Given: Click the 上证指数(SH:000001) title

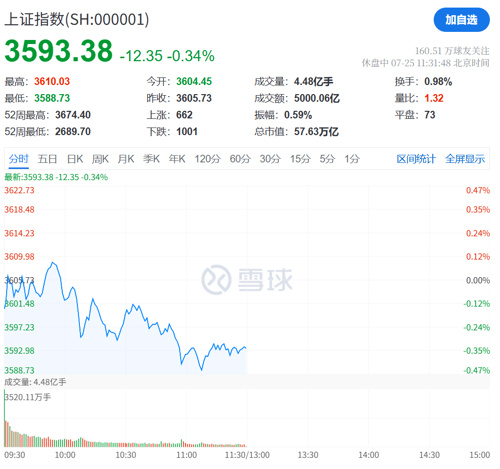Looking at the screenshot, I should tap(77, 19).
